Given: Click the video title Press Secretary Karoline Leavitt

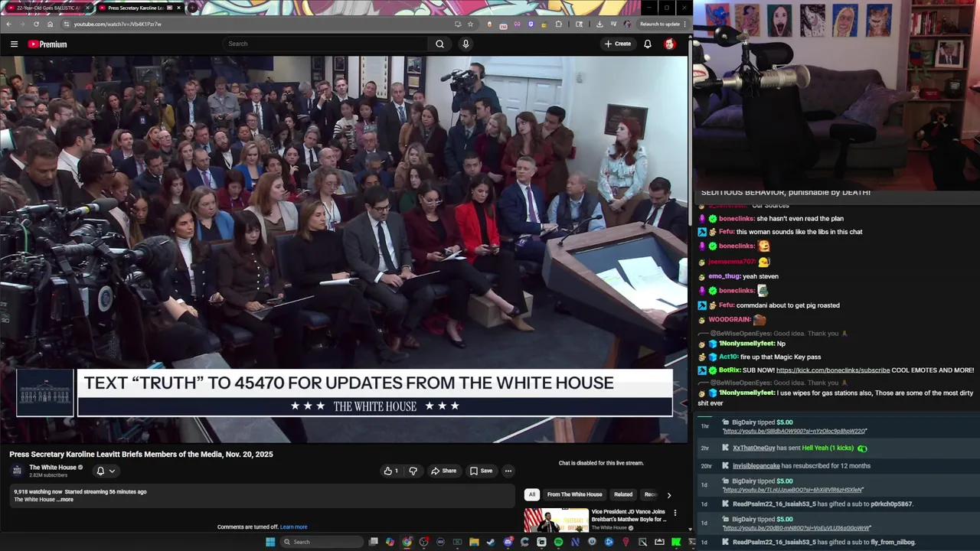Looking at the screenshot, I should click(x=141, y=455).
